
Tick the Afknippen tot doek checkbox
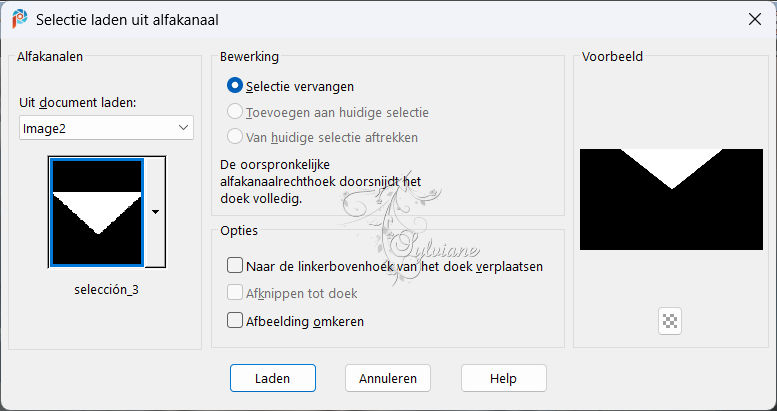[234, 293]
